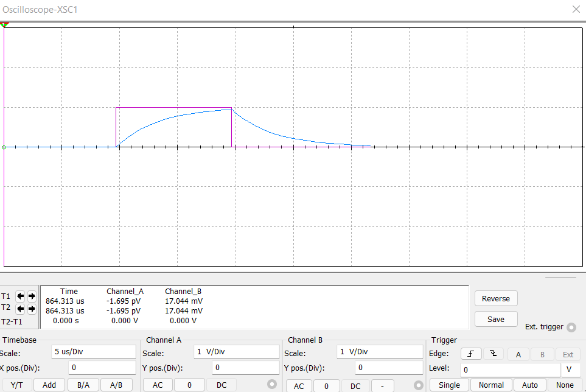Move cursor T2 right with arrow

point(32,309)
